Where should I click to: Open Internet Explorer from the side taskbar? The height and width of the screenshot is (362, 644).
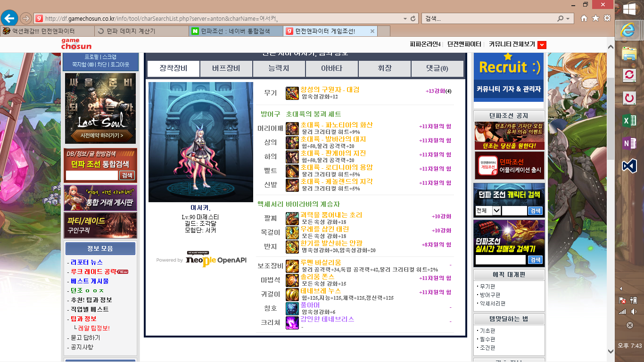(628, 31)
